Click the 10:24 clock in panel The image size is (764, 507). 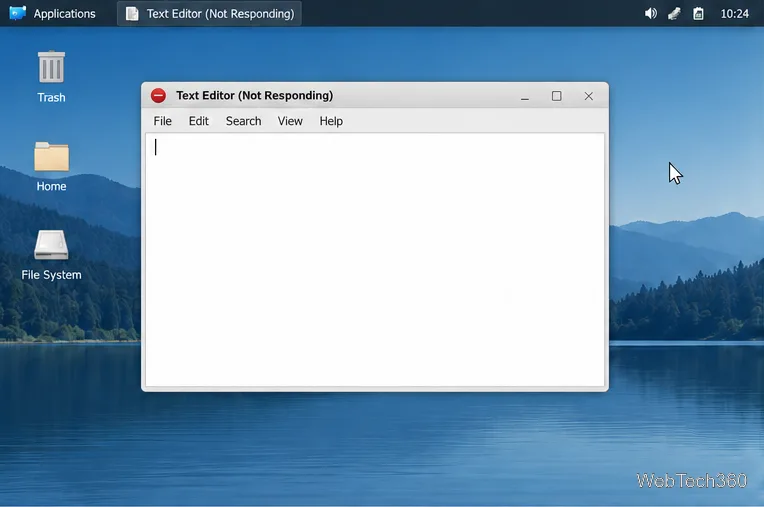734,14
